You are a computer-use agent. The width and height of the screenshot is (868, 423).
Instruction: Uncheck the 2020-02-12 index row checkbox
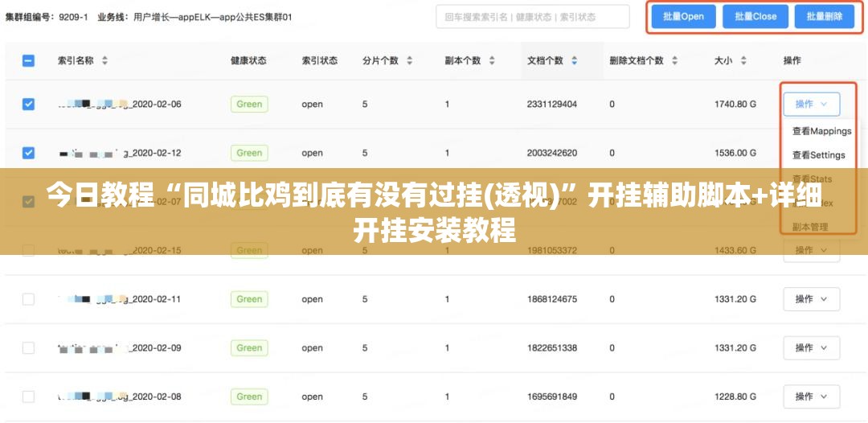(28, 153)
